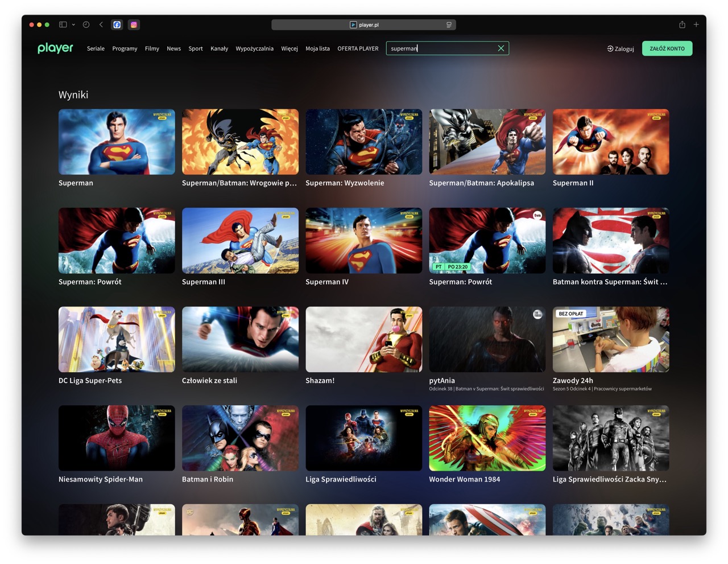This screenshot has height=564, width=728.
Task: Click the Człowiek ze stali title text
Action: pyautogui.click(x=209, y=380)
